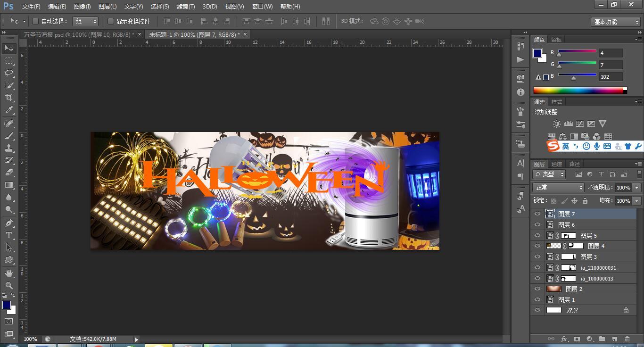Select the Horizontal Type tool
The image size is (644, 347).
9,235
